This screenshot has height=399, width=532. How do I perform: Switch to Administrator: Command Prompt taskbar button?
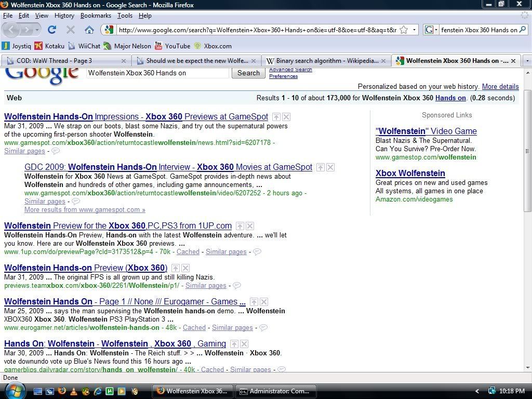(x=276, y=391)
